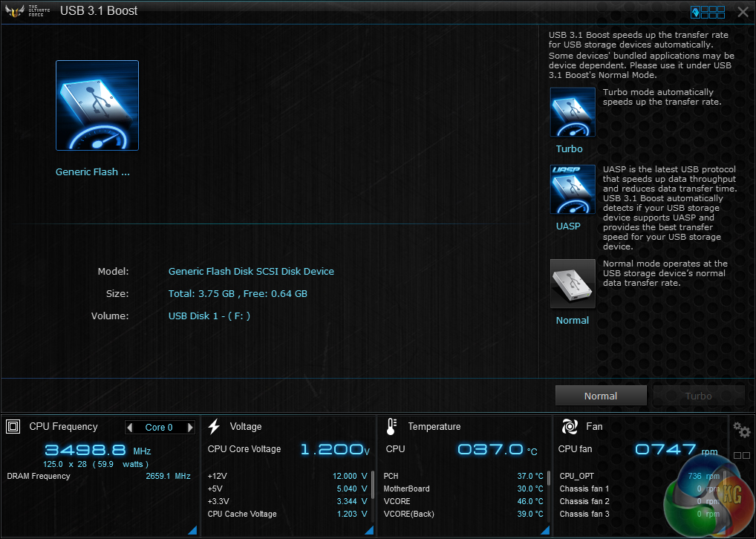Screen dimensions: 756x539
Task: Click size text Total: 3.75 GB, Free: 0.64 GB
Action: 238,293
